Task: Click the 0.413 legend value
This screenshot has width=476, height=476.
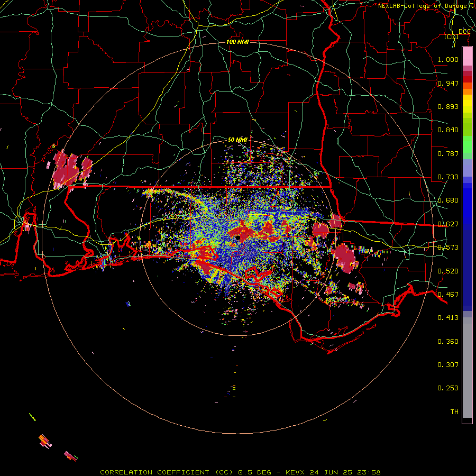Action: (x=448, y=318)
